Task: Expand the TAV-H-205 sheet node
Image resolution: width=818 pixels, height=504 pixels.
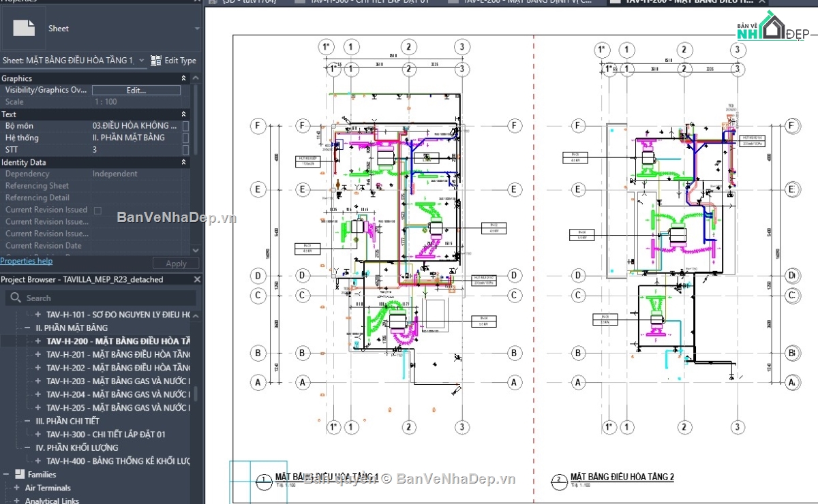Action: tap(38, 407)
